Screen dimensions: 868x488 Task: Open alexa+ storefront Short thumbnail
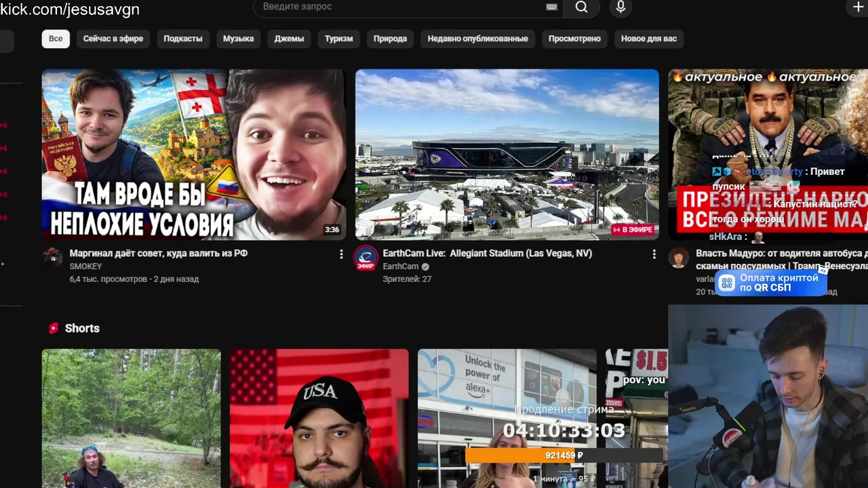(507, 418)
